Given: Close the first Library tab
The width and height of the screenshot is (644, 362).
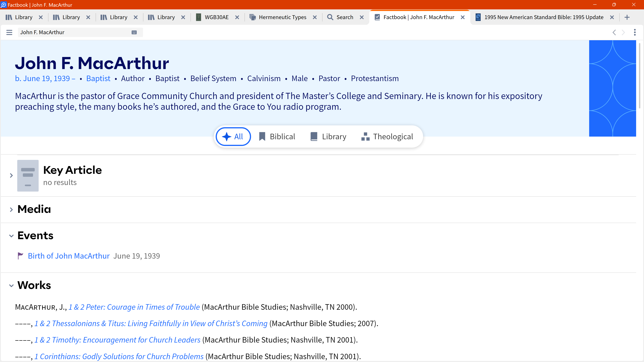Looking at the screenshot, I should (41, 17).
